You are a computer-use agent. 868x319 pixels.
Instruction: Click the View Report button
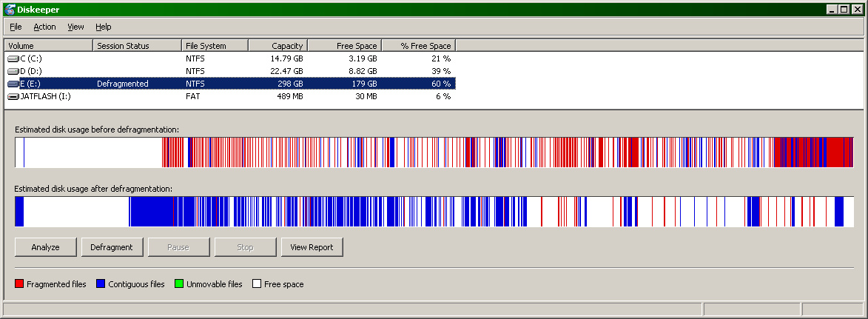(x=312, y=247)
